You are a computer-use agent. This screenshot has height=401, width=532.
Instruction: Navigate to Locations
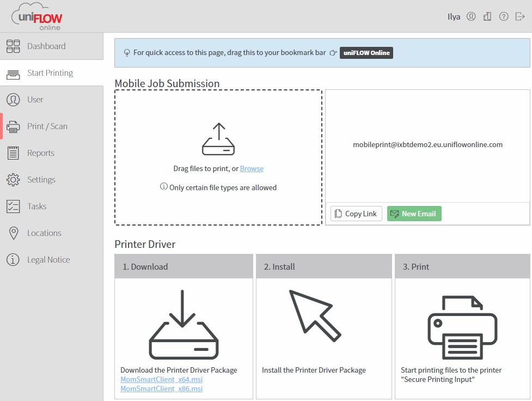(x=52, y=233)
